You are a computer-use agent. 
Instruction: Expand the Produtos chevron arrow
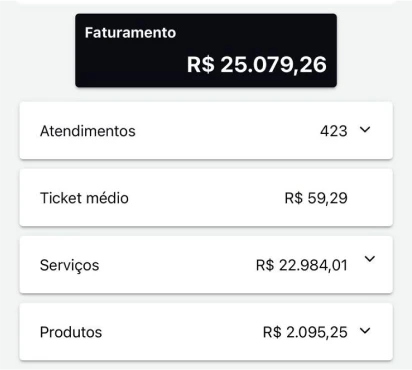365,331
